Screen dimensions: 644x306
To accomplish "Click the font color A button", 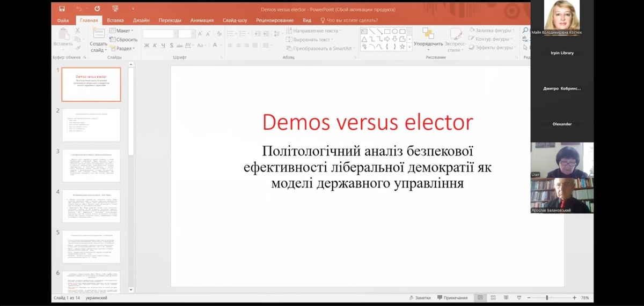I will (x=215, y=45).
